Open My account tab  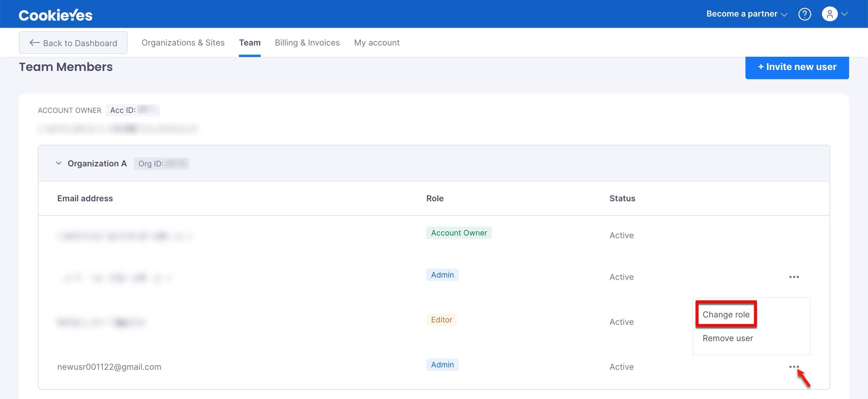coord(377,43)
